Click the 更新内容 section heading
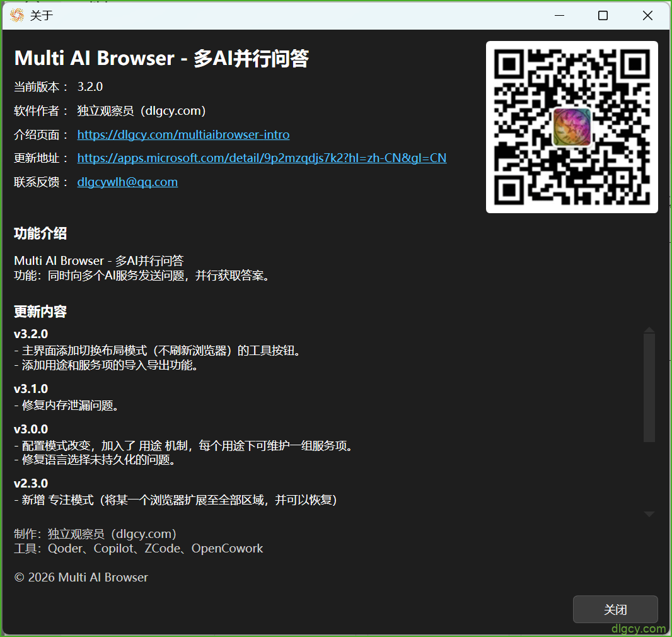The width and height of the screenshot is (672, 637). point(40,312)
